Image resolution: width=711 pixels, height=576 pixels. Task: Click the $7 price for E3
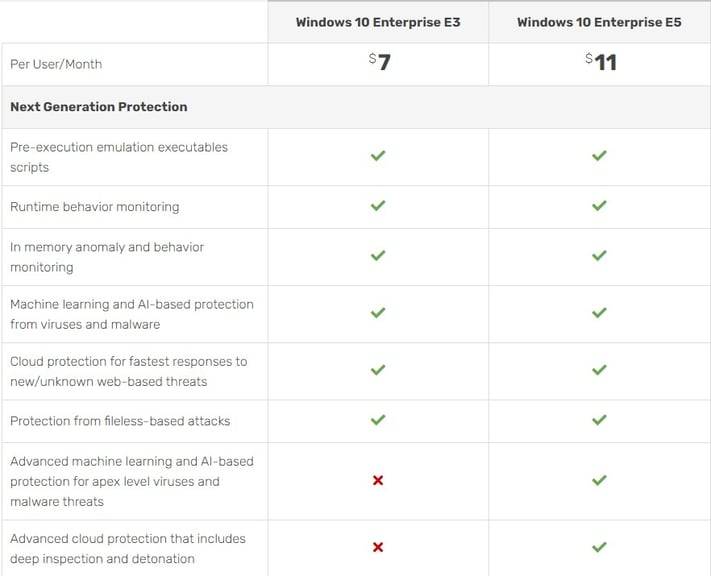[x=379, y=63]
